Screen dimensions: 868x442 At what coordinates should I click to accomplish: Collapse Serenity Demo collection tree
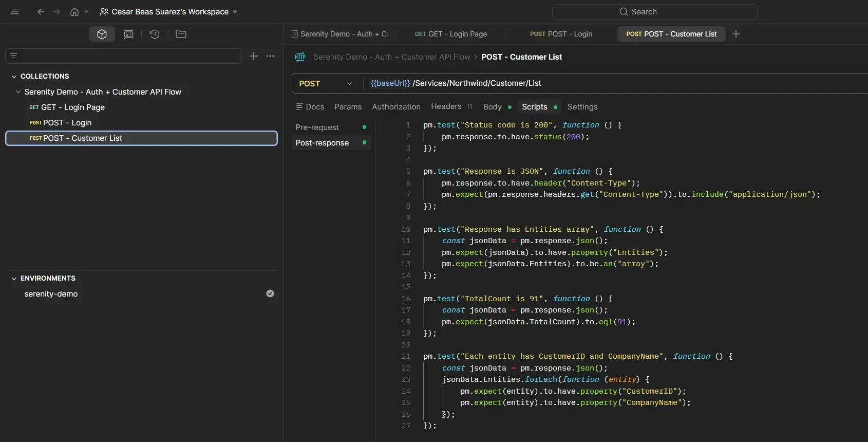[18, 92]
